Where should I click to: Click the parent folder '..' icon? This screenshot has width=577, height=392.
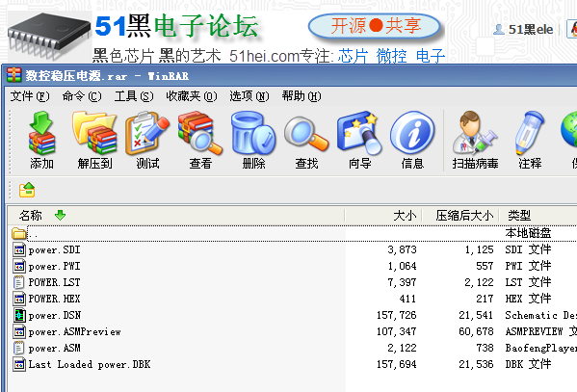pos(18,233)
